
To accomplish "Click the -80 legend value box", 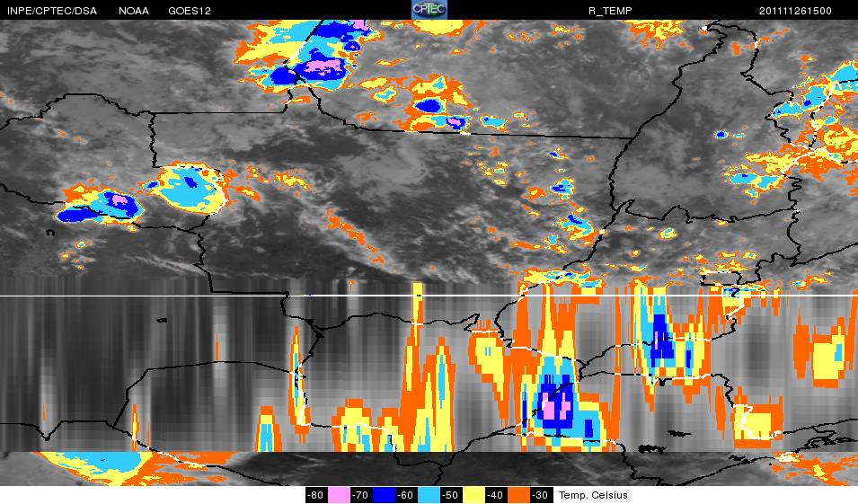I will (315, 495).
